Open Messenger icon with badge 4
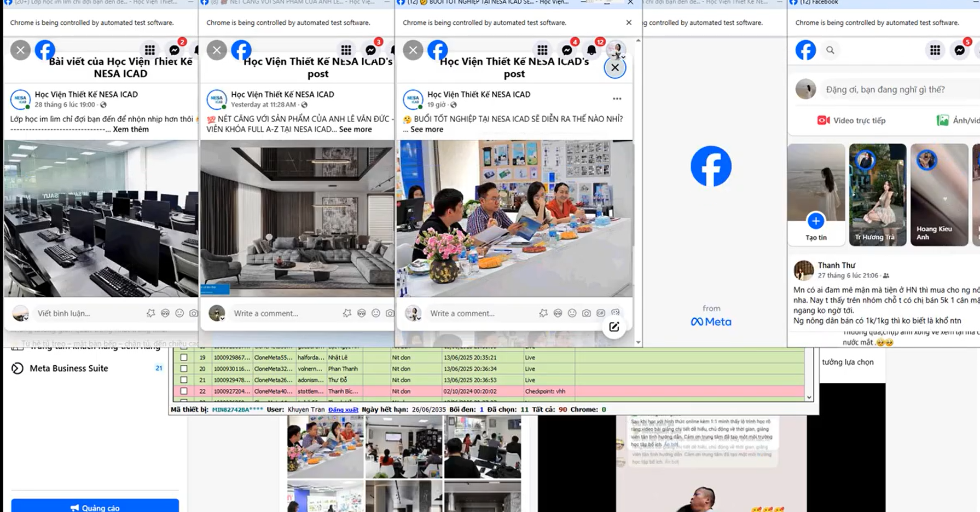Viewport: 980px width, 512px height. pyautogui.click(x=567, y=50)
